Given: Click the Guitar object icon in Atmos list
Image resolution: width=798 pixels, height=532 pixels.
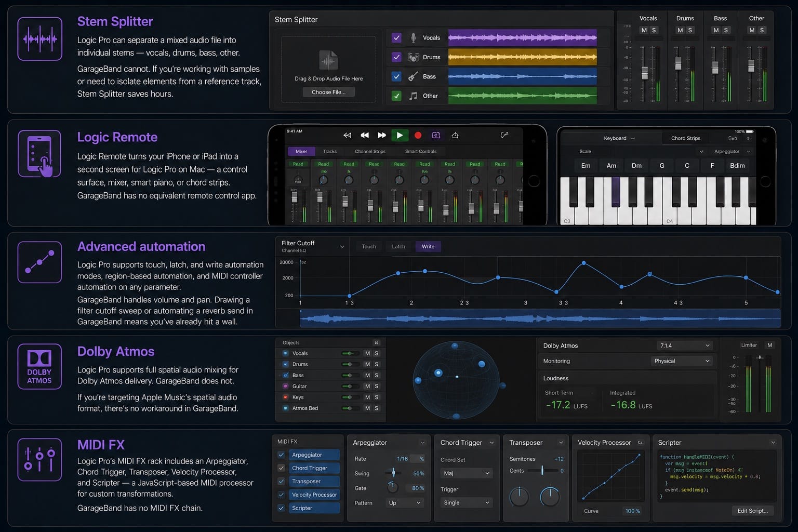Looking at the screenshot, I should (x=285, y=386).
